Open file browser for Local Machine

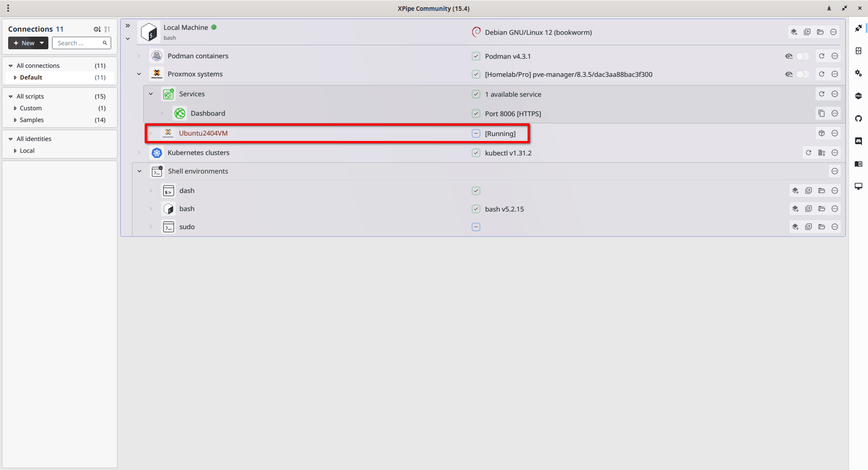coord(820,32)
